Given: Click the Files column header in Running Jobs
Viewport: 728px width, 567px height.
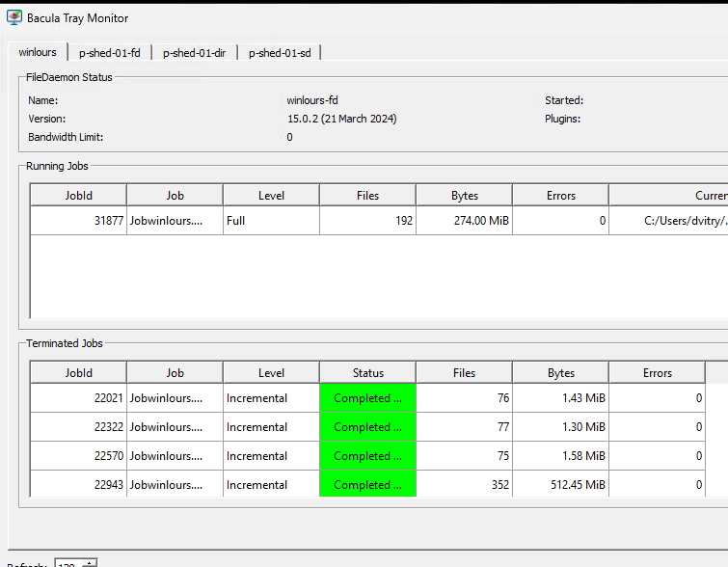Looking at the screenshot, I should [x=367, y=196].
